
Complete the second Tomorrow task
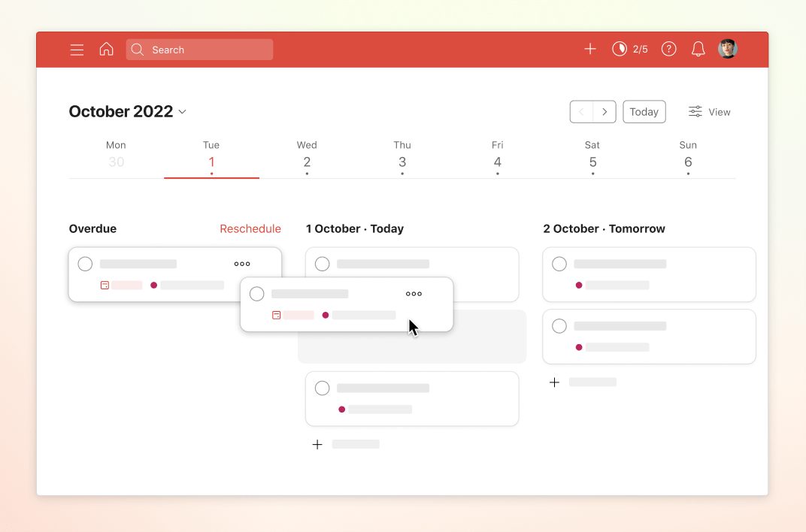pos(559,326)
